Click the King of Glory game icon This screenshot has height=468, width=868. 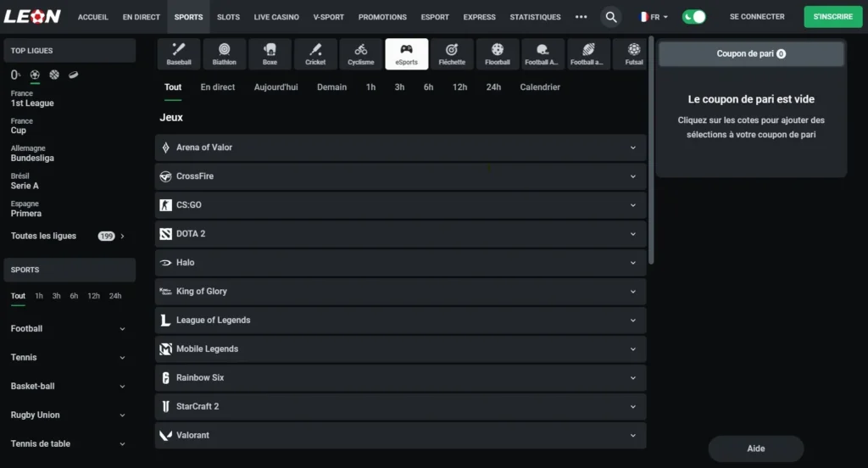[165, 292]
